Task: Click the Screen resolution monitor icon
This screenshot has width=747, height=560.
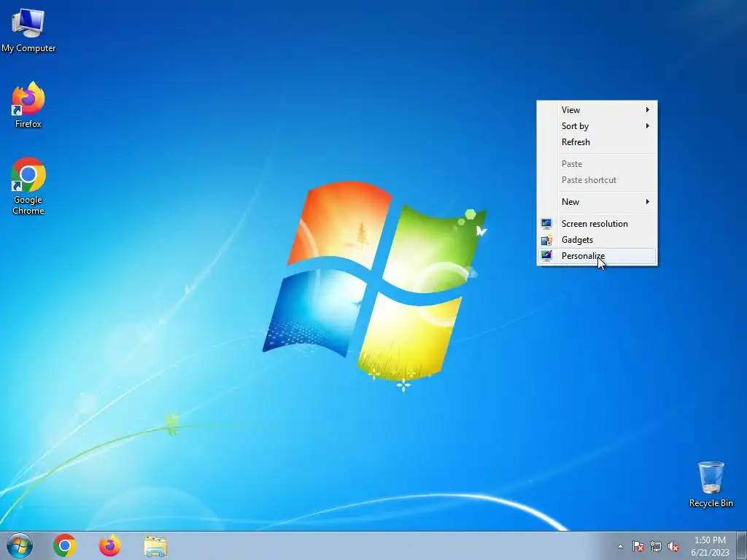Action: coord(546,224)
